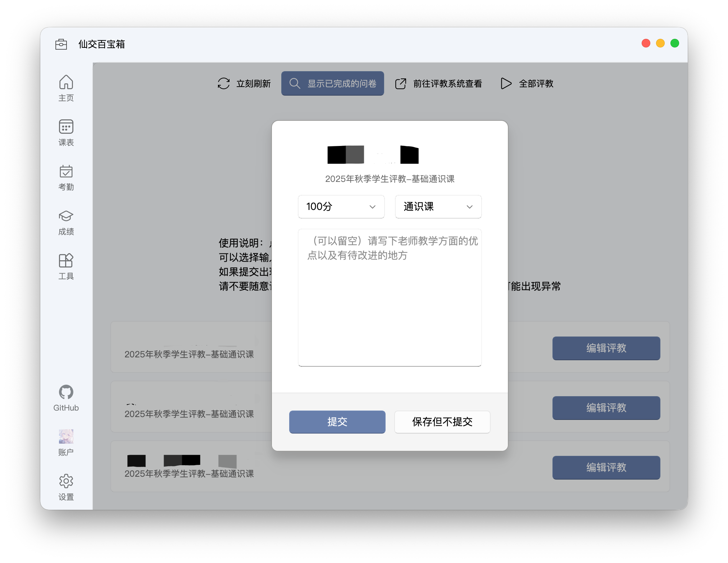Open the 主页 home page from sidebar
The image size is (728, 563).
(66, 87)
